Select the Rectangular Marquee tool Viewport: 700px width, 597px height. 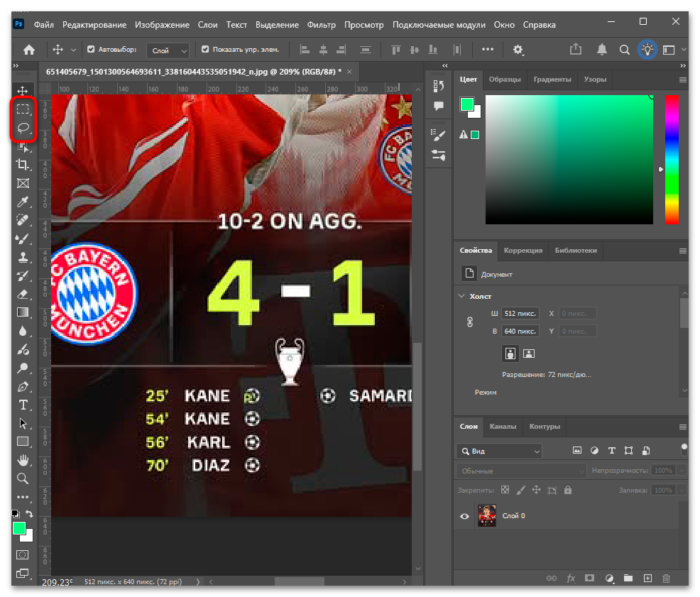coord(23,109)
